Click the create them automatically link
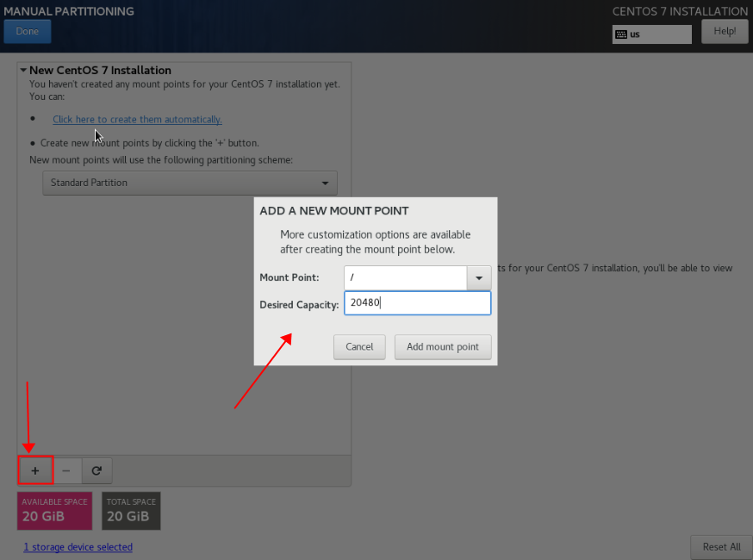This screenshot has height=560, width=753. pyautogui.click(x=137, y=119)
